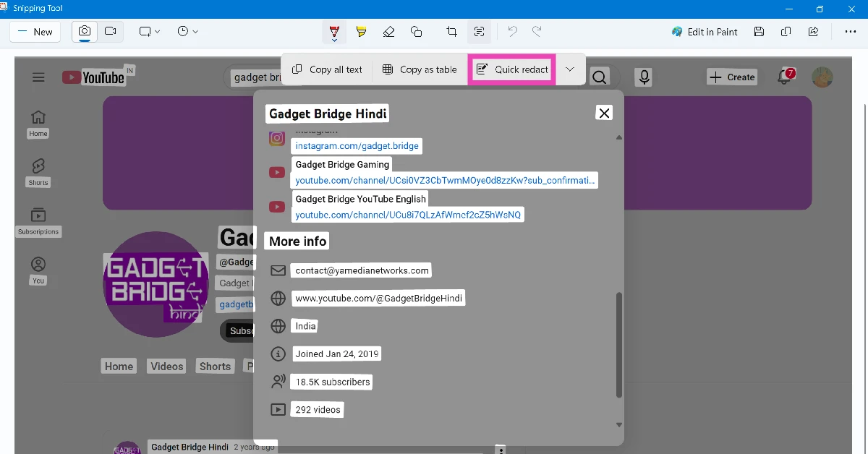Click the Redo icon

click(536, 32)
